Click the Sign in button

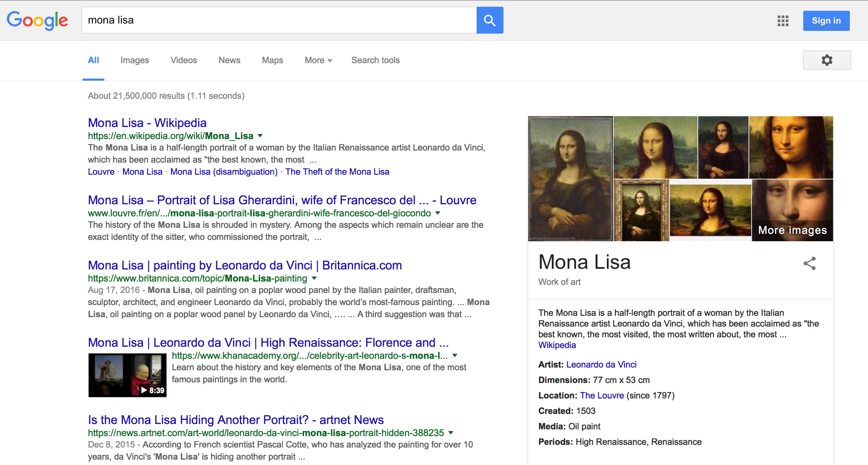tap(826, 21)
